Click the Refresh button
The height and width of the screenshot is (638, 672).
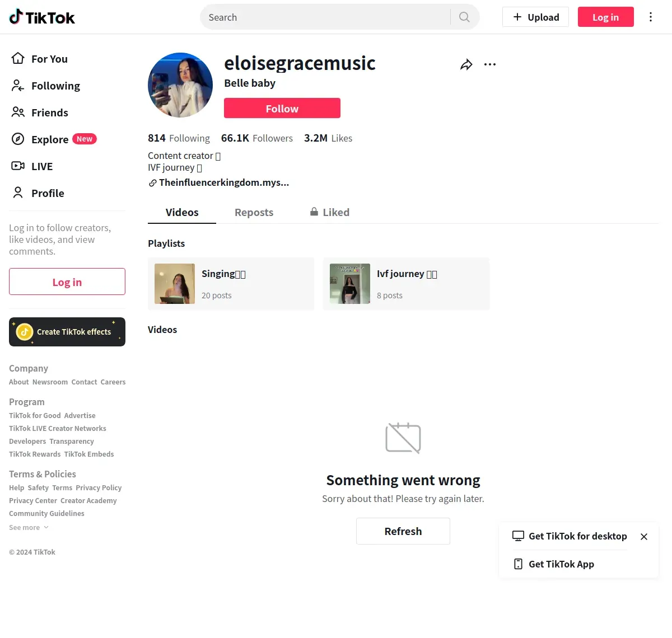click(x=403, y=531)
